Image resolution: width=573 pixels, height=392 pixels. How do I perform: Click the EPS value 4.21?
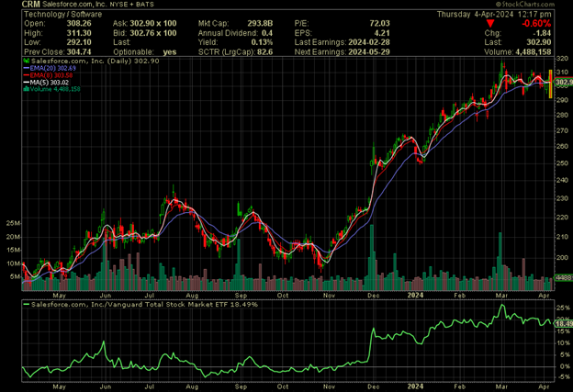pyautogui.click(x=382, y=33)
